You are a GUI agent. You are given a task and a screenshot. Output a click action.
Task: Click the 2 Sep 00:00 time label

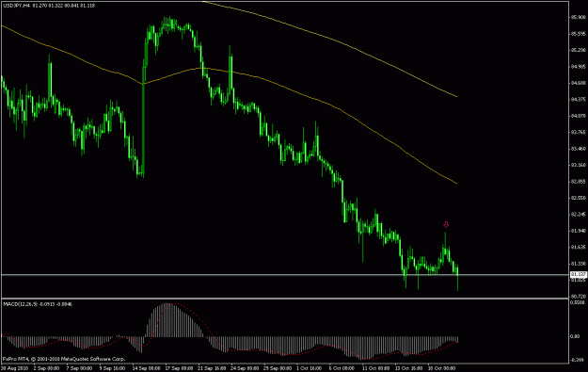(46, 368)
